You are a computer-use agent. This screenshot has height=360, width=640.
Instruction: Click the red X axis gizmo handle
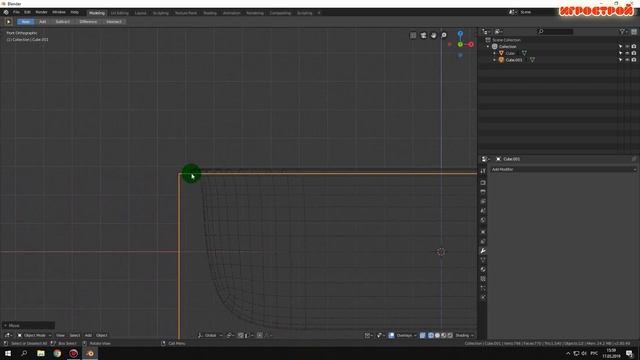[471, 44]
